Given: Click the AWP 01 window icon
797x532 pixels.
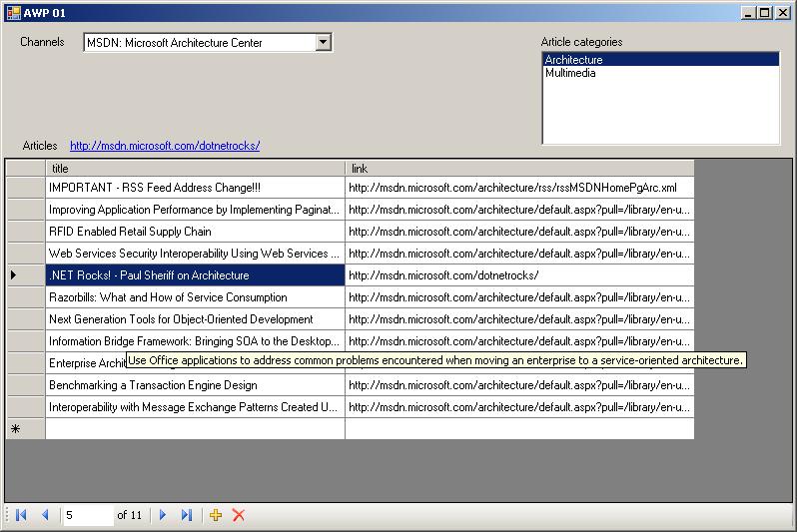Looking at the screenshot, I should click(14, 13).
